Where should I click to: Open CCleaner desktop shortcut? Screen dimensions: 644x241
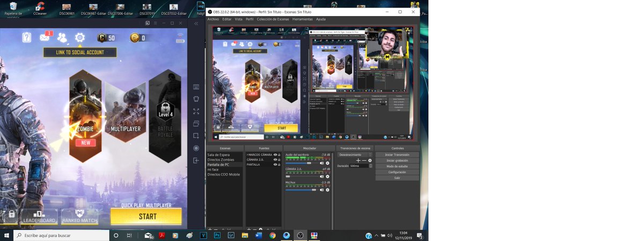point(39,9)
